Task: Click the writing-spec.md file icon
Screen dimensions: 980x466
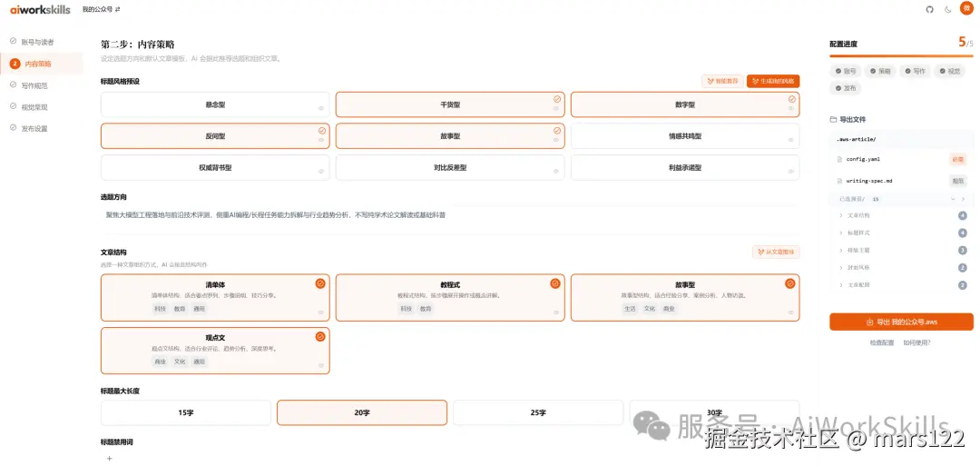Action: click(x=839, y=181)
